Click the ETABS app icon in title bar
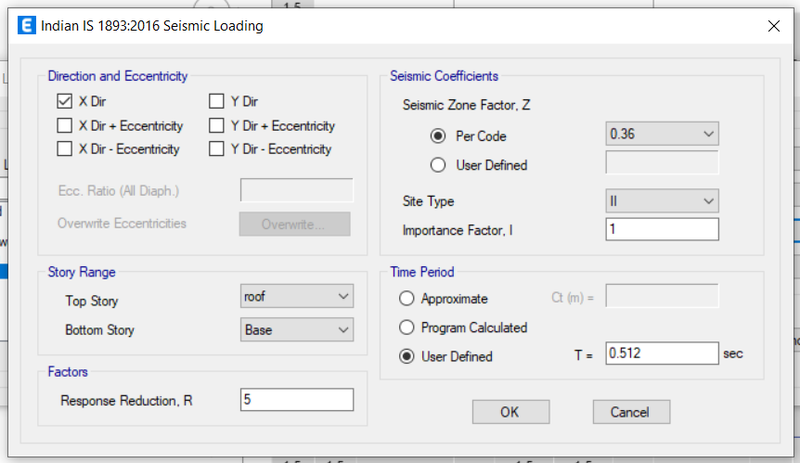The width and height of the screenshot is (800, 463). click(27, 25)
